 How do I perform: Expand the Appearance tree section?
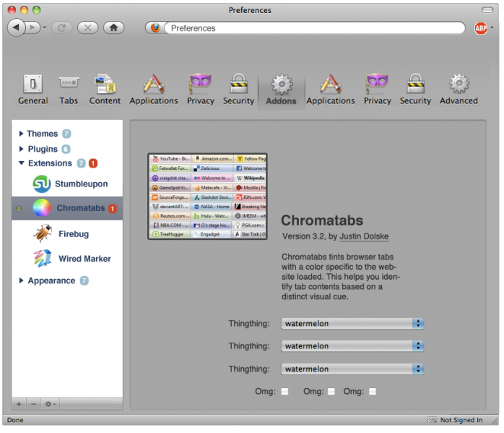tap(21, 280)
